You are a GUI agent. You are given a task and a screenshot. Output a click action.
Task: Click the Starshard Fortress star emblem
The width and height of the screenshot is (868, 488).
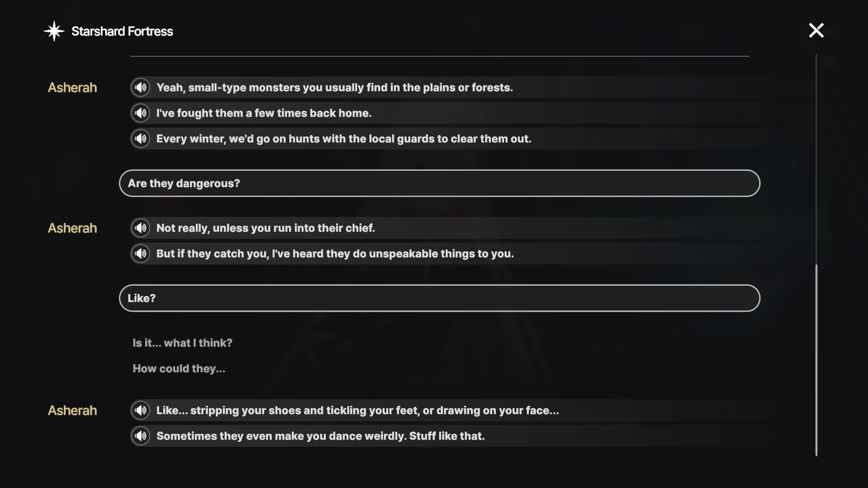tap(54, 31)
